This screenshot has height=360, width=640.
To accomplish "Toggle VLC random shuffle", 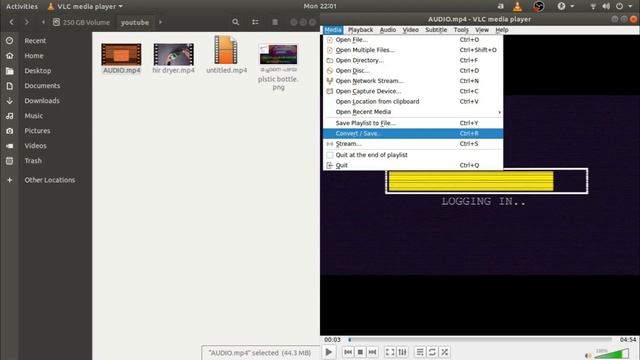I will (x=444, y=352).
